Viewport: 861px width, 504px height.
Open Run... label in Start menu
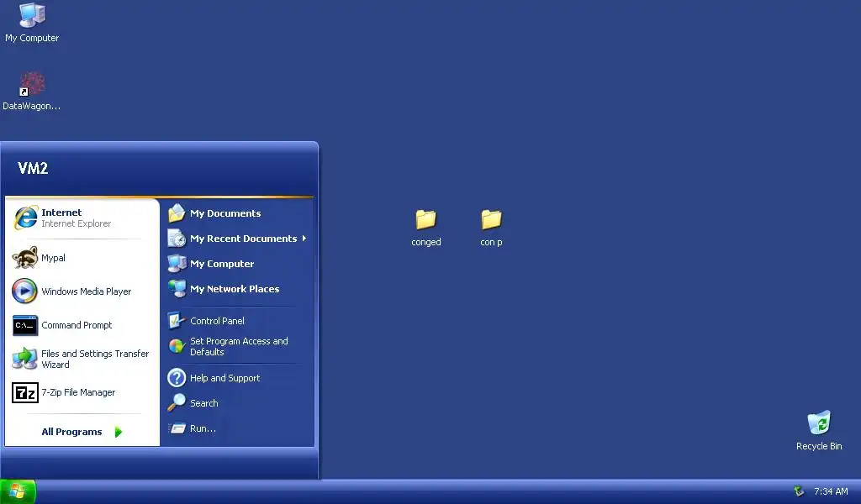pos(203,428)
